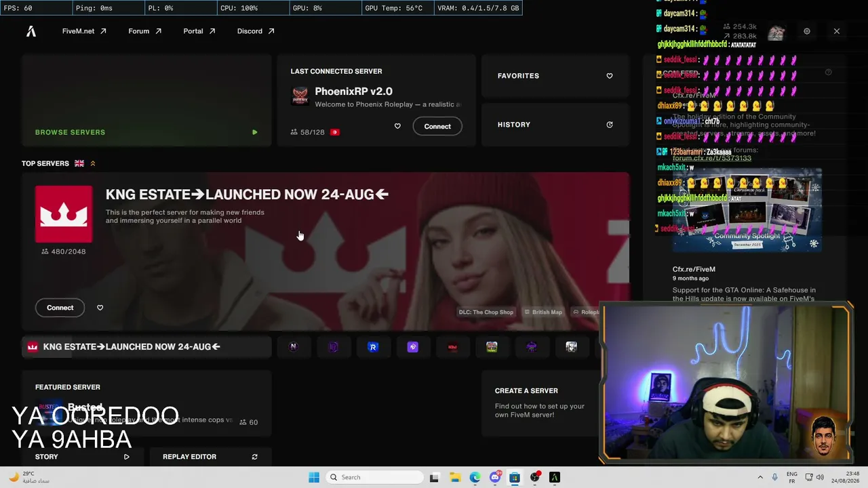Image resolution: width=868 pixels, height=488 pixels.
Task: Open the Windows Start menu
Action: 314,477
